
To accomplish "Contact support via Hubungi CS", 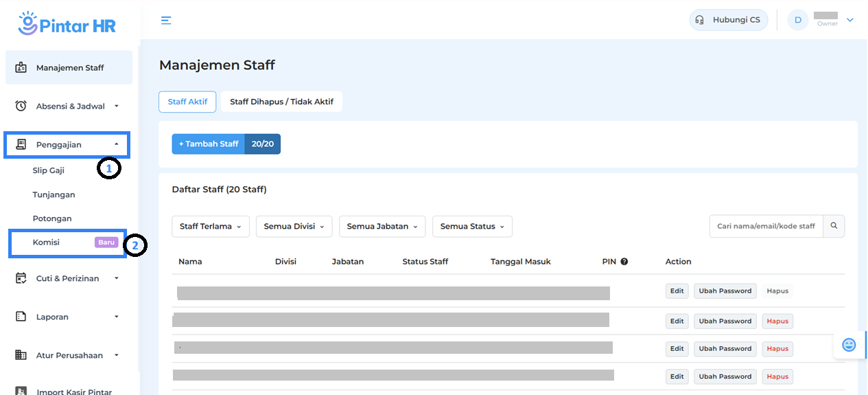I will (728, 20).
